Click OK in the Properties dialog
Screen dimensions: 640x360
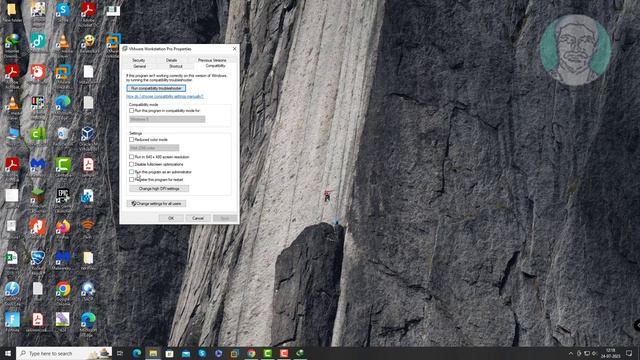(171, 218)
